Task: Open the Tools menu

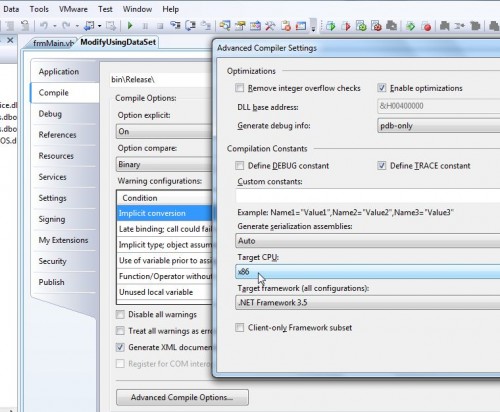Action: tap(39, 9)
